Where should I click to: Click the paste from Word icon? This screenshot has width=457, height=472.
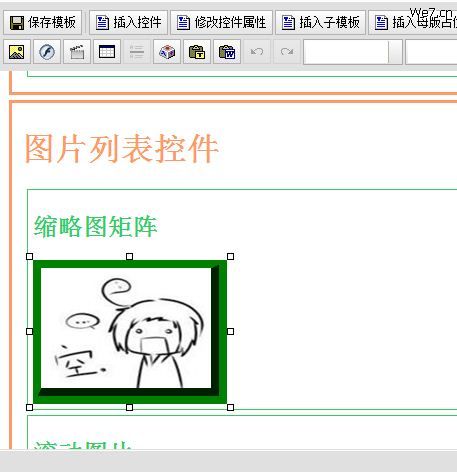pos(227,52)
